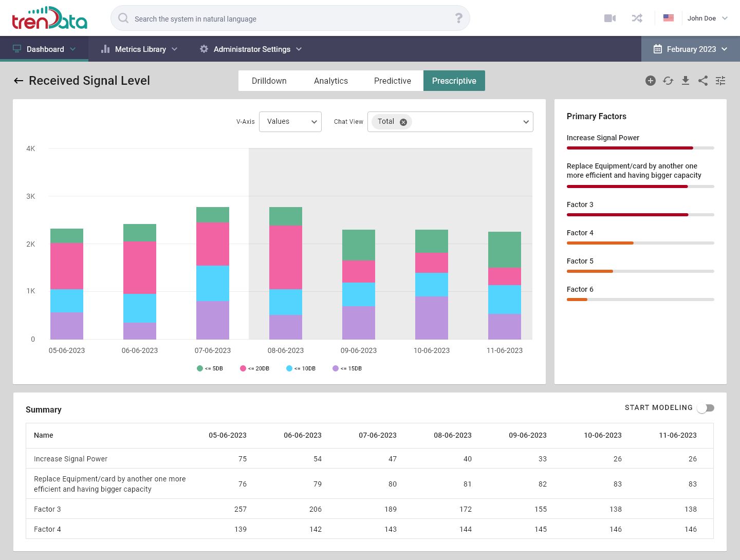
Task: Open the V-Axis Values dropdown
Action: (x=290, y=122)
